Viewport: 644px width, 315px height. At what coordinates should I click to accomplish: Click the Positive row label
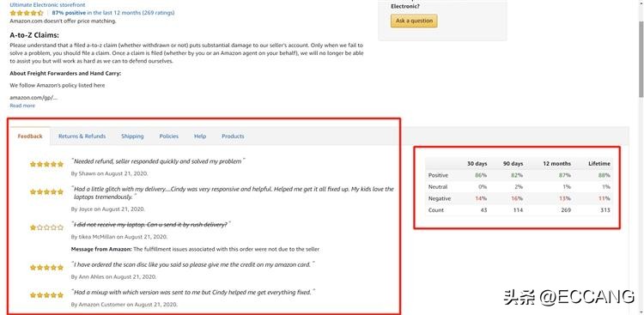click(x=438, y=175)
